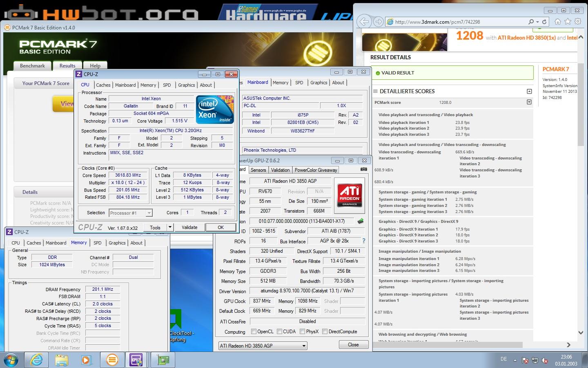Open the browser Home page icon

[x=557, y=22]
